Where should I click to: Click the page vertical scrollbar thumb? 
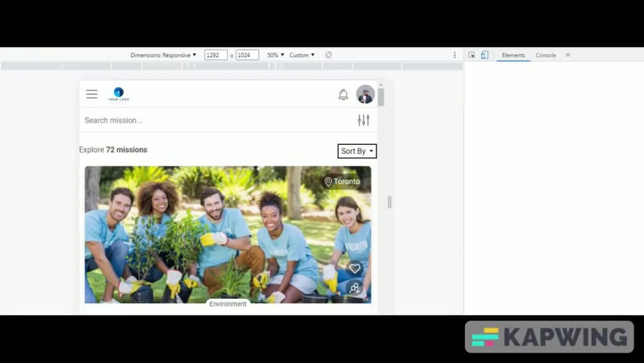point(381,97)
